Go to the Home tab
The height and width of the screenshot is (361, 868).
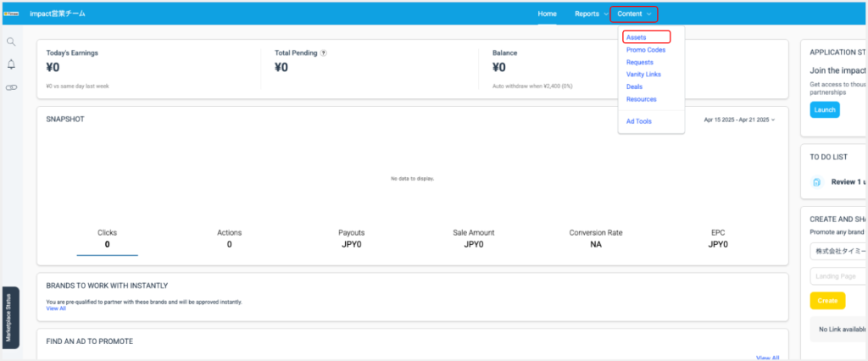point(547,14)
